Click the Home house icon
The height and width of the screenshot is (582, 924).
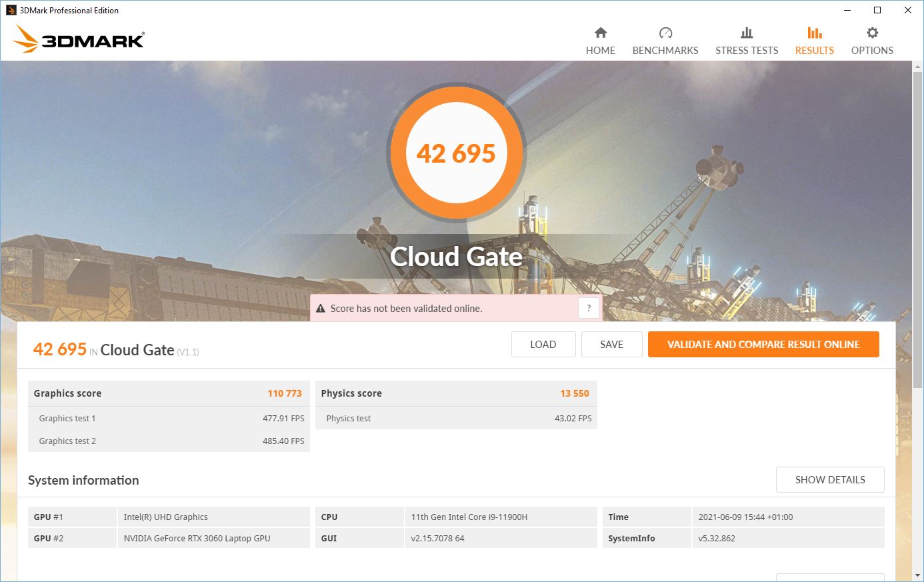pos(601,33)
